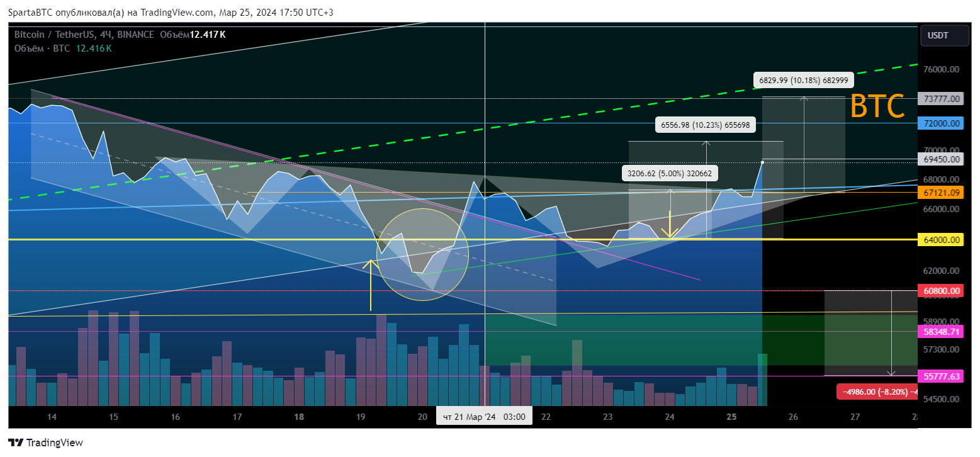The height and width of the screenshot is (457, 980).
Task: Click the 76000.00 axis value
Action: 942,70
